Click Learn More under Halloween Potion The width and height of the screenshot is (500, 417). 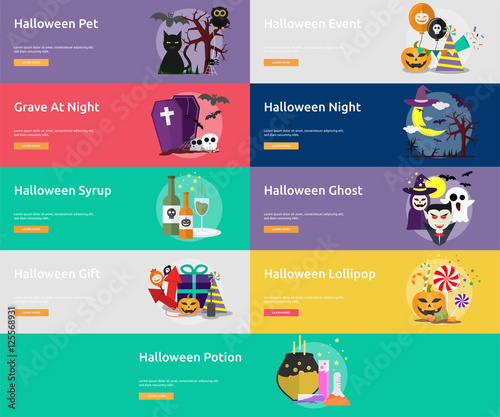[156, 396]
